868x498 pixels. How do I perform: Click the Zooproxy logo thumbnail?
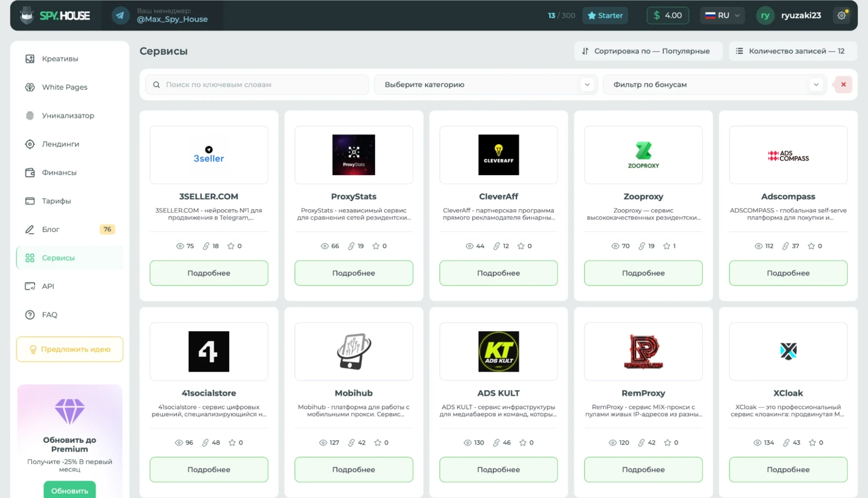(x=643, y=155)
